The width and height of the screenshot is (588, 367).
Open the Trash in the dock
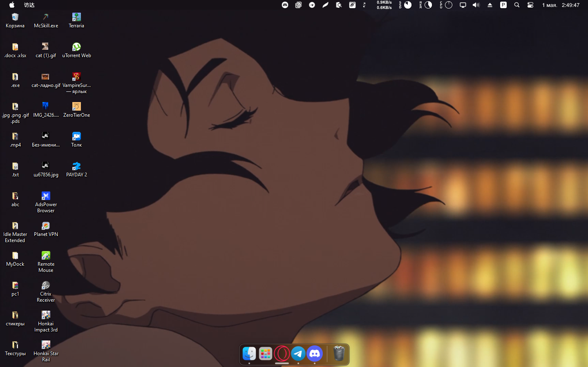[x=339, y=354]
